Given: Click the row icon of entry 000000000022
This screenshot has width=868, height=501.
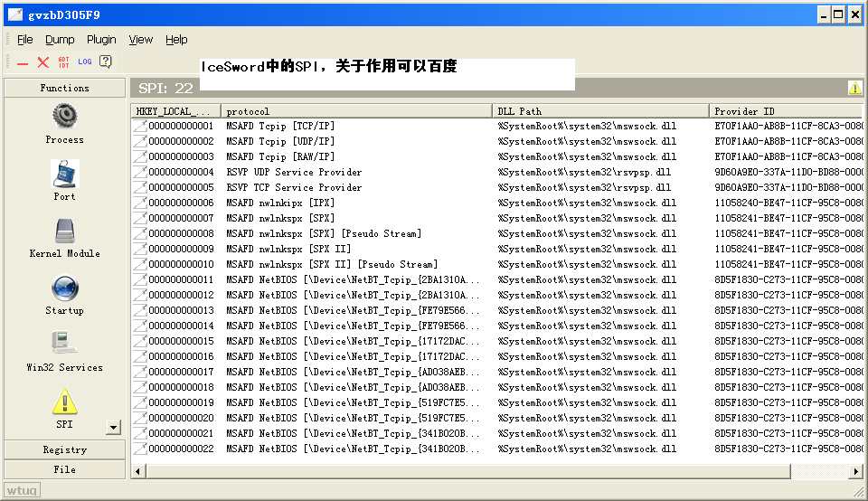Looking at the screenshot, I should point(140,449).
